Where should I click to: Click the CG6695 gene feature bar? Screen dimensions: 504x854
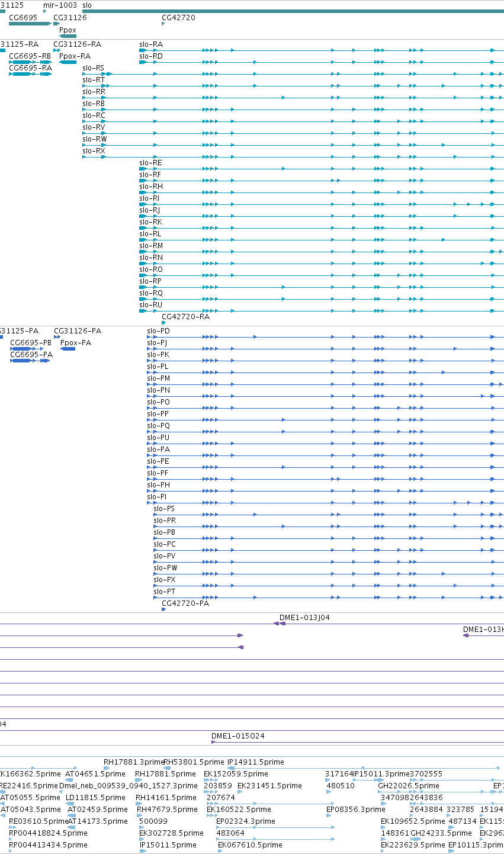pos(30,24)
